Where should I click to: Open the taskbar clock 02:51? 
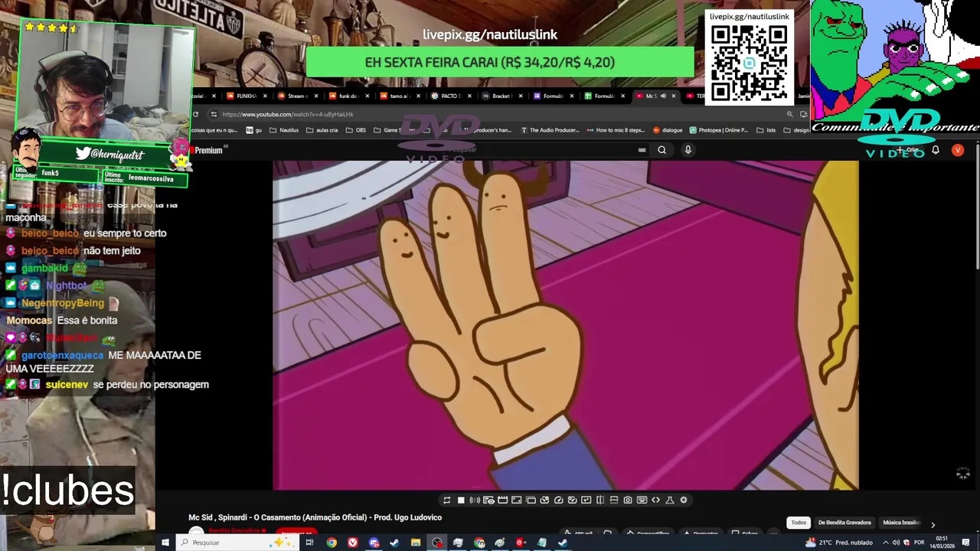tap(942, 543)
